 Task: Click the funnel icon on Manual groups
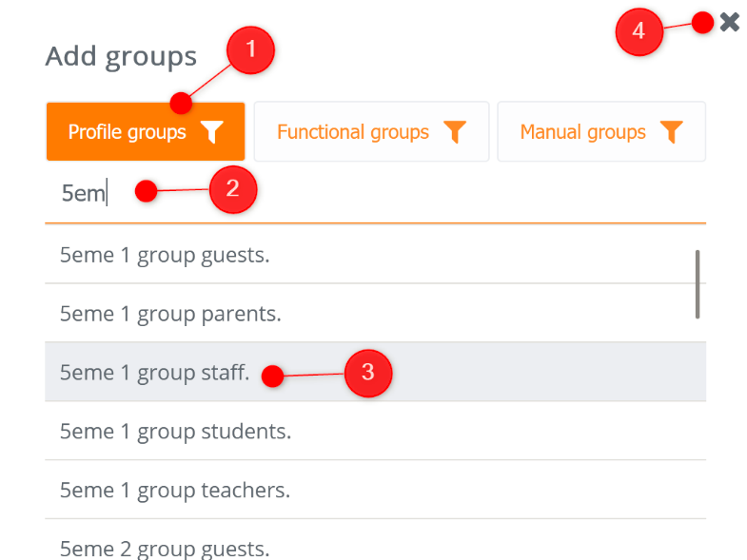[x=672, y=133]
